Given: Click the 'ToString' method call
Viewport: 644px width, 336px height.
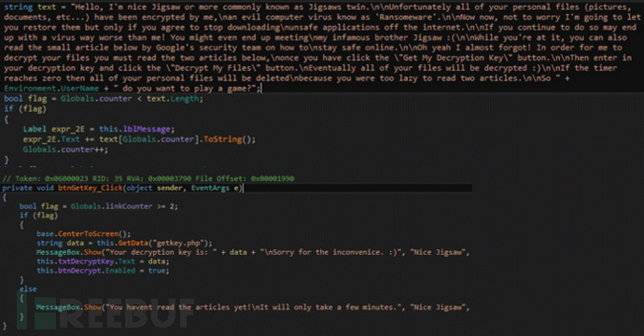Looking at the screenshot, I should pyautogui.click(x=223, y=139).
